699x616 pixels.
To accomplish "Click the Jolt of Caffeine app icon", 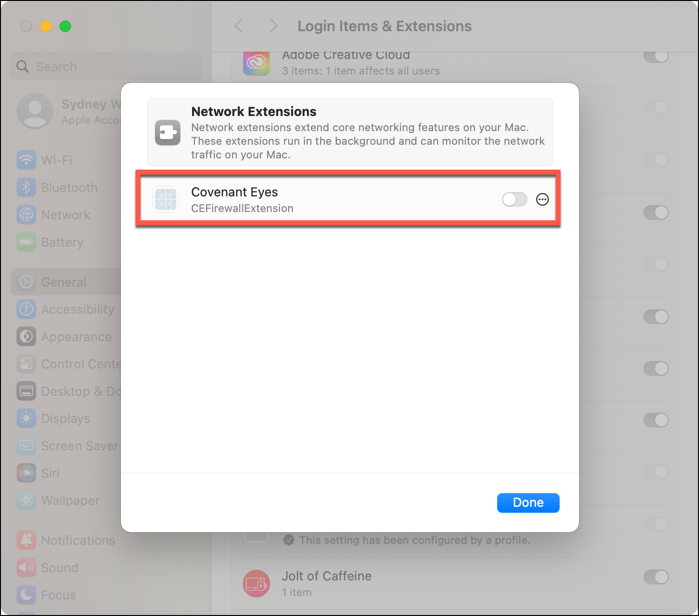I will pos(256,583).
